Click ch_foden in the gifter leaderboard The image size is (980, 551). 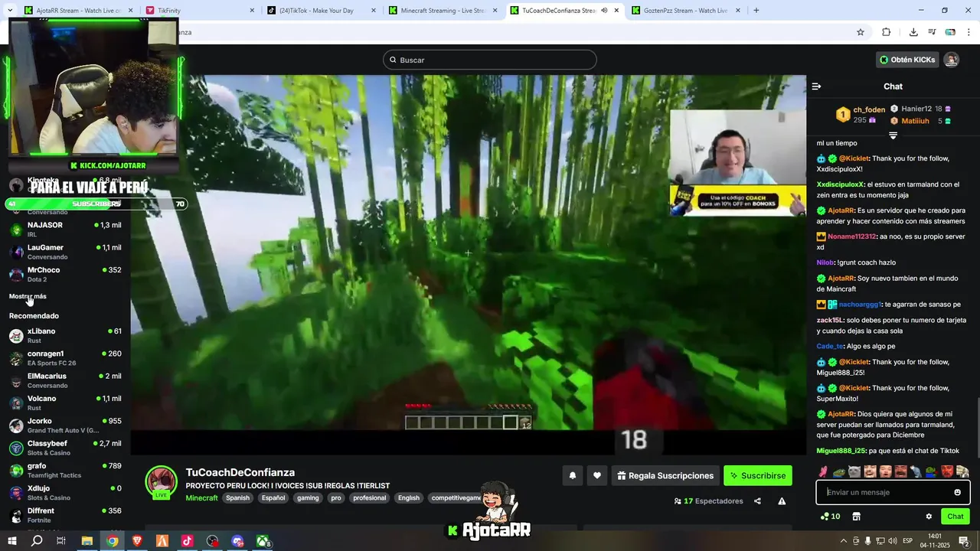(x=869, y=109)
